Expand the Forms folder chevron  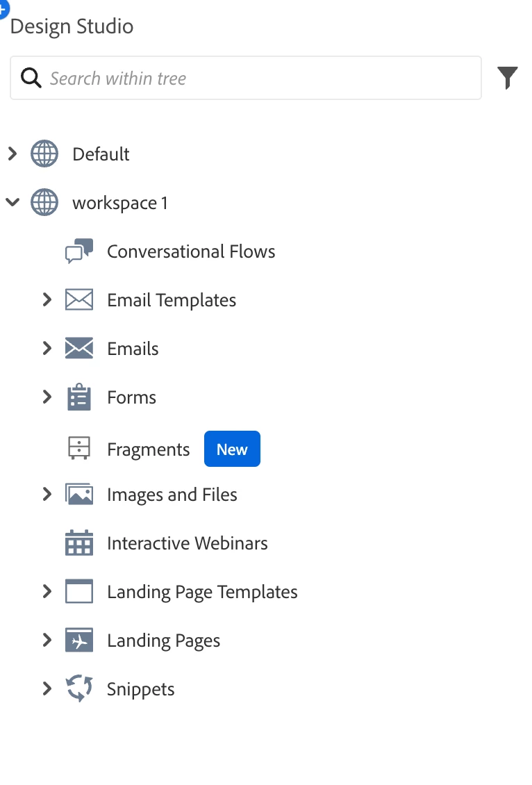(47, 397)
